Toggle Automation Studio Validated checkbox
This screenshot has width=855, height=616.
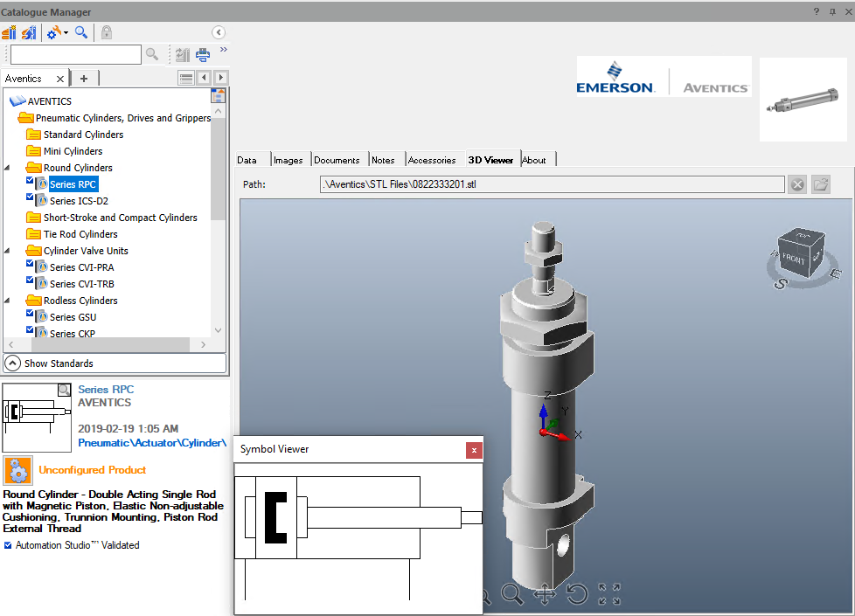coord(8,545)
